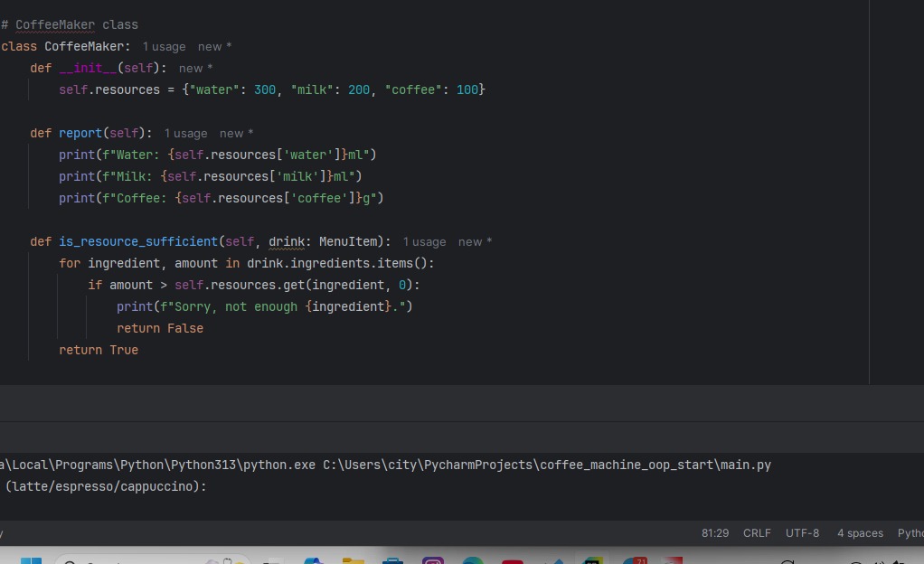Image resolution: width=924 pixels, height=564 pixels.
Task: Click the 'for ingredient, amount in' loop line
Action: coord(246,263)
